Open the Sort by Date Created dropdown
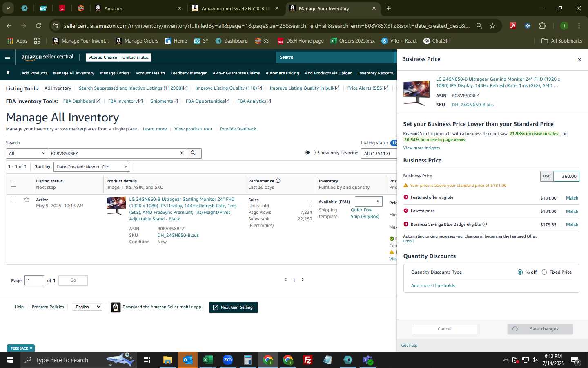 92,167
